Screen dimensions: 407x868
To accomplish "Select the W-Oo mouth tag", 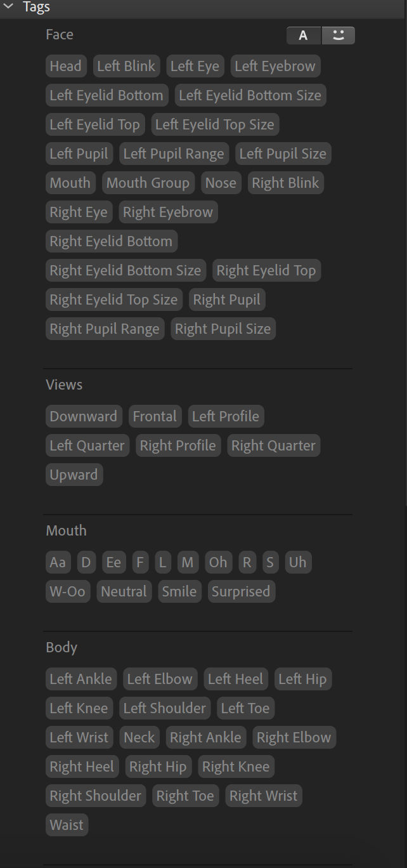I will (x=67, y=591).
